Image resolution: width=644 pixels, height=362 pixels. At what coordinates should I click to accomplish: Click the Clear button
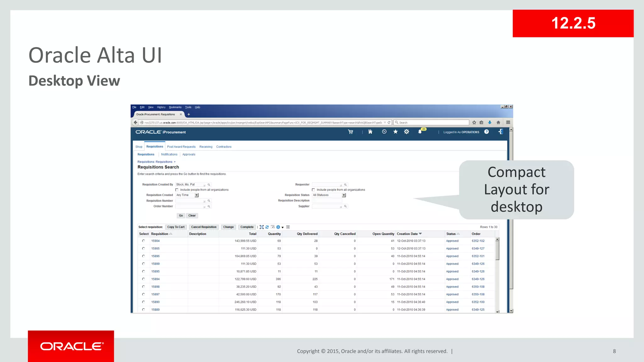point(192,216)
